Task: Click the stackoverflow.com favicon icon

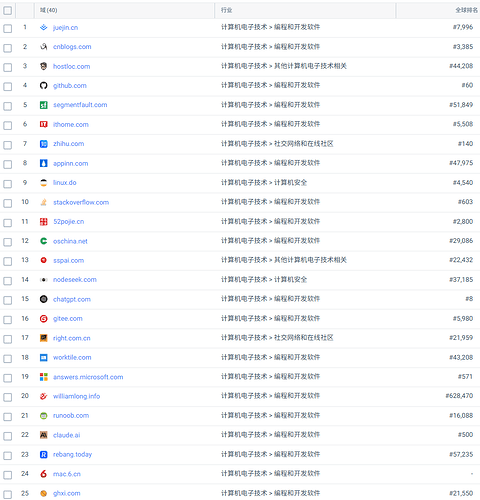Action: [x=44, y=202]
